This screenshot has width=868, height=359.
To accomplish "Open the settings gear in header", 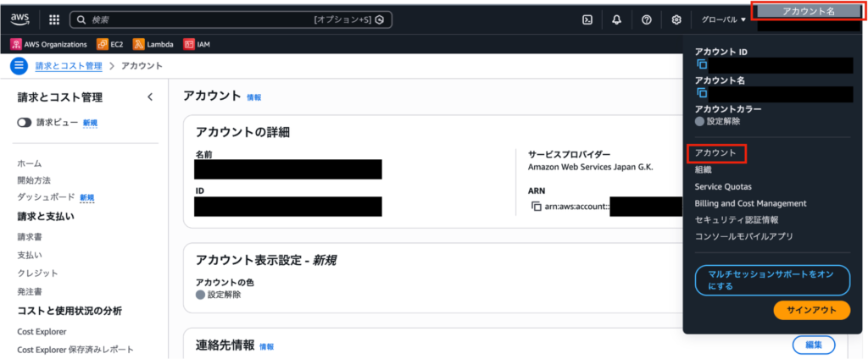I will coord(676,19).
